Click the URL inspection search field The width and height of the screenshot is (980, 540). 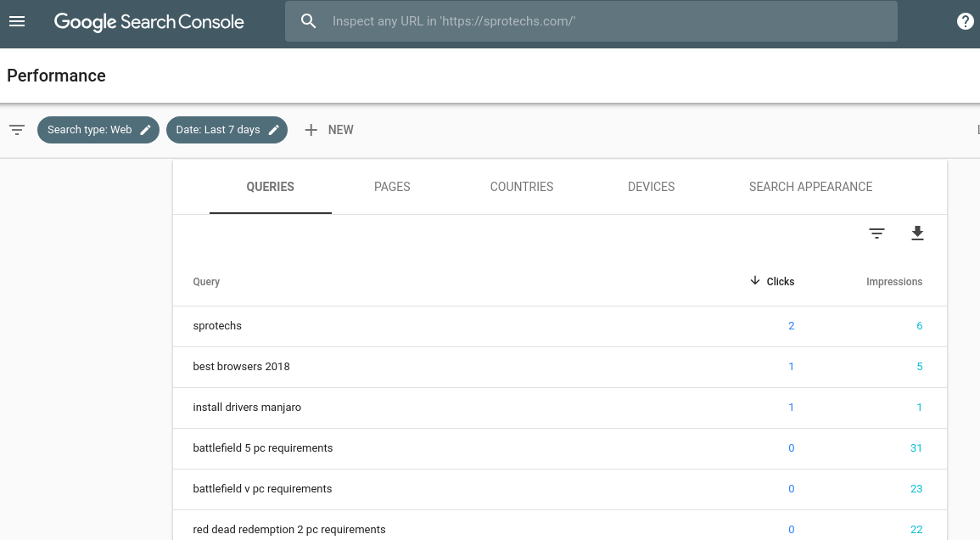(594, 21)
